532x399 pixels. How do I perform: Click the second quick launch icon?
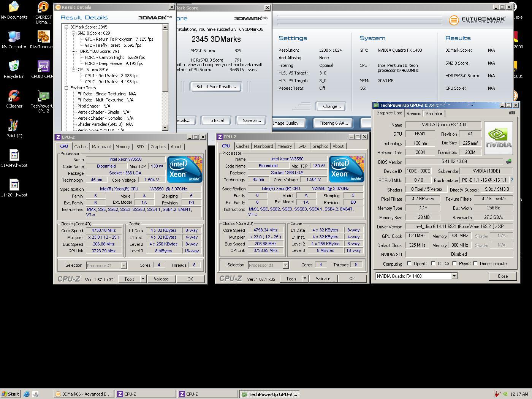(35, 394)
